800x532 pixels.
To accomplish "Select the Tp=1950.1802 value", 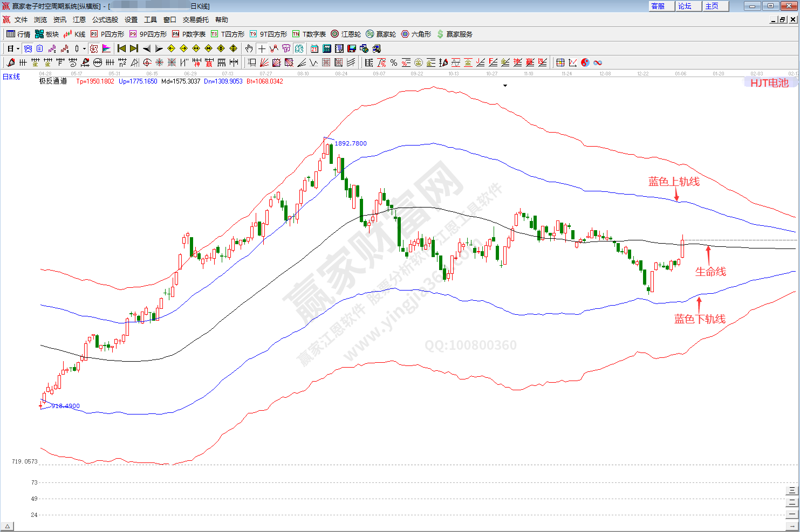I will [95, 81].
